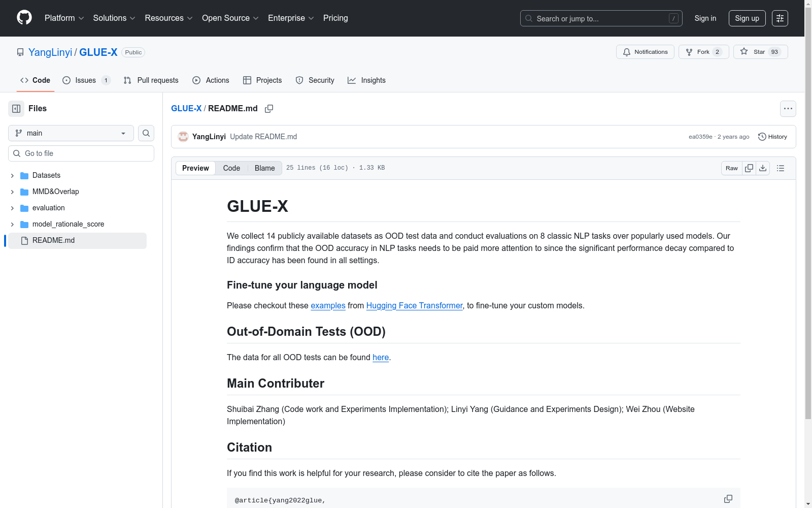Click the evaluation folder icon
Image resolution: width=812 pixels, height=508 pixels.
24,208
